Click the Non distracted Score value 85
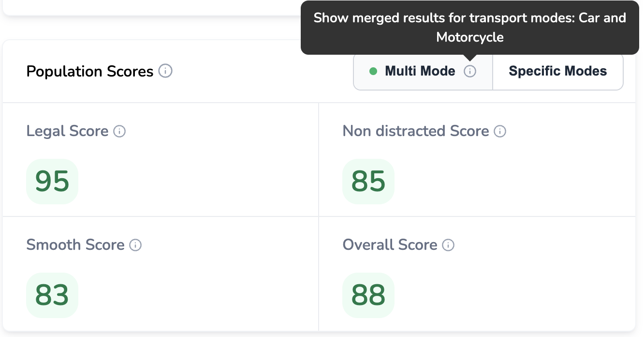 368,182
